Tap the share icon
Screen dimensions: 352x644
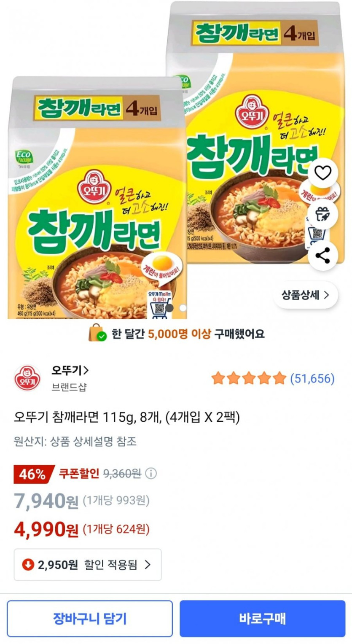click(x=323, y=256)
